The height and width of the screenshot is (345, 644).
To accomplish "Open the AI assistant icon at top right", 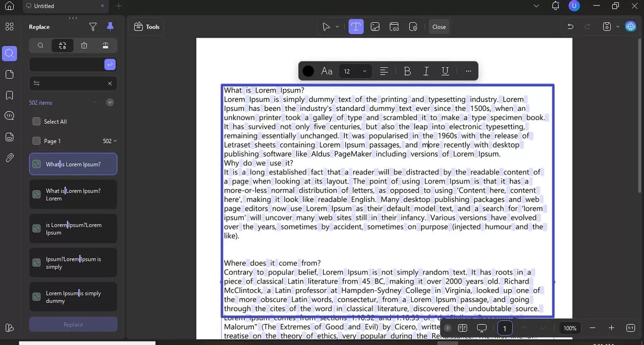I will [x=631, y=26].
